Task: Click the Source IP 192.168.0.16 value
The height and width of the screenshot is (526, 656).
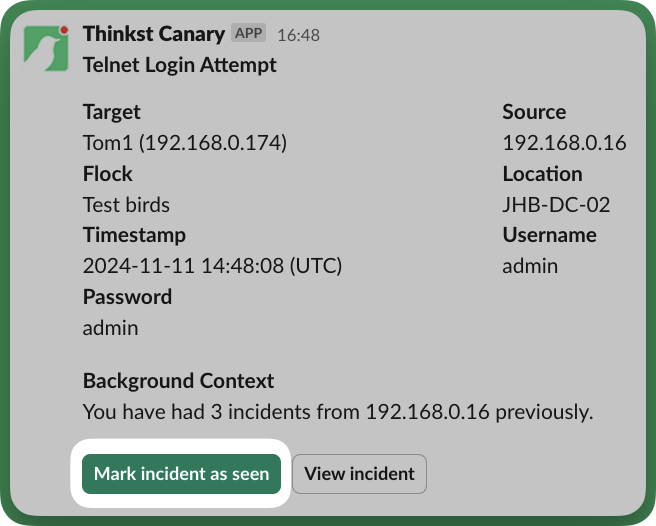Action: (x=564, y=143)
